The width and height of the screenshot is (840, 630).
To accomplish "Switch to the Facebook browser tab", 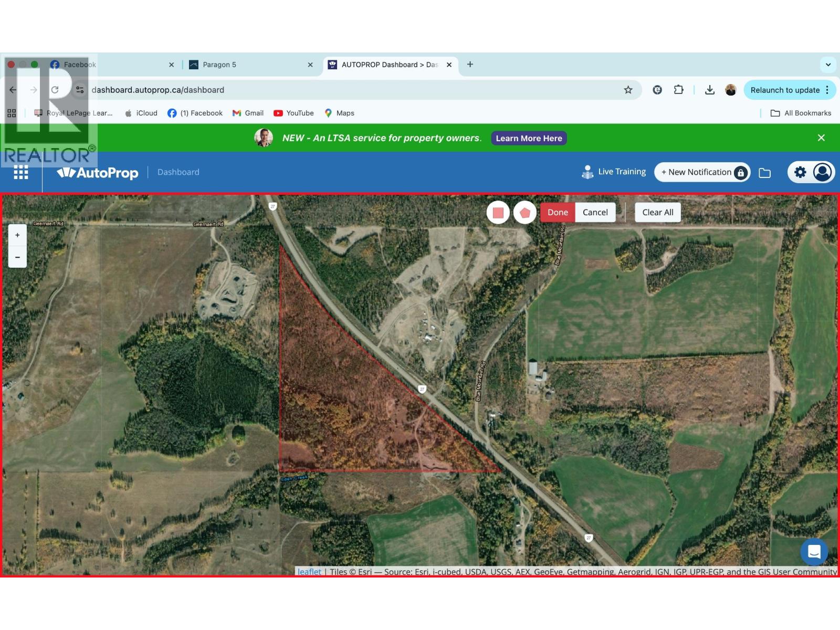I will (x=80, y=65).
